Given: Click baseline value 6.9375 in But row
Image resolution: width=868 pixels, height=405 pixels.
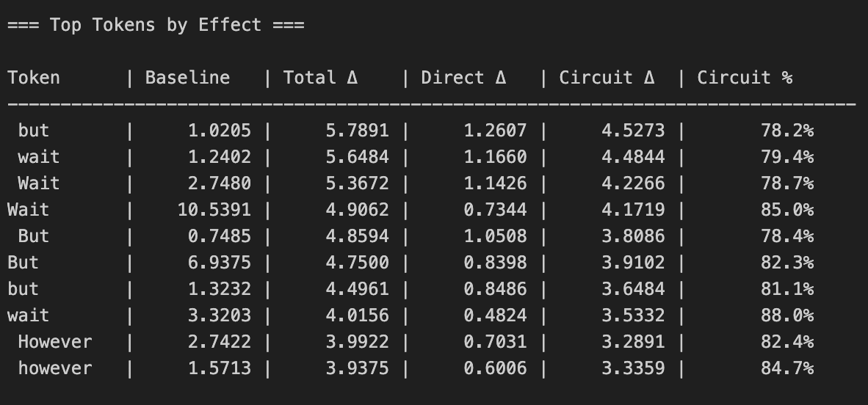Looking at the screenshot, I should (x=220, y=262).
